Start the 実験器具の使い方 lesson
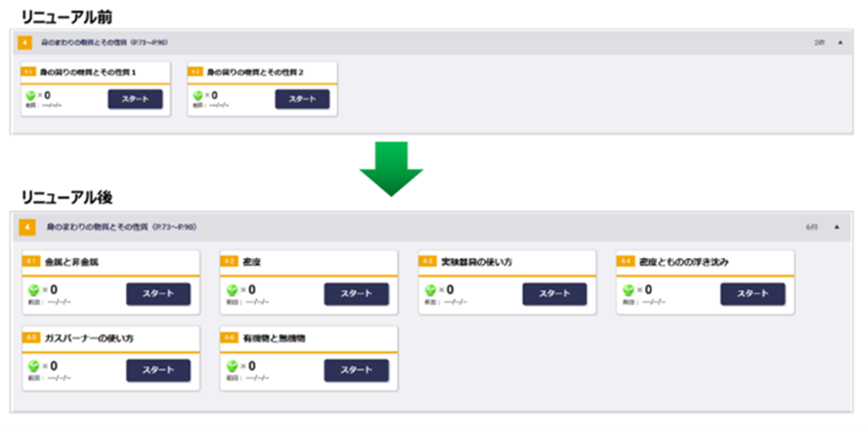This screenshot has width=868, height=431. [554, 294]
